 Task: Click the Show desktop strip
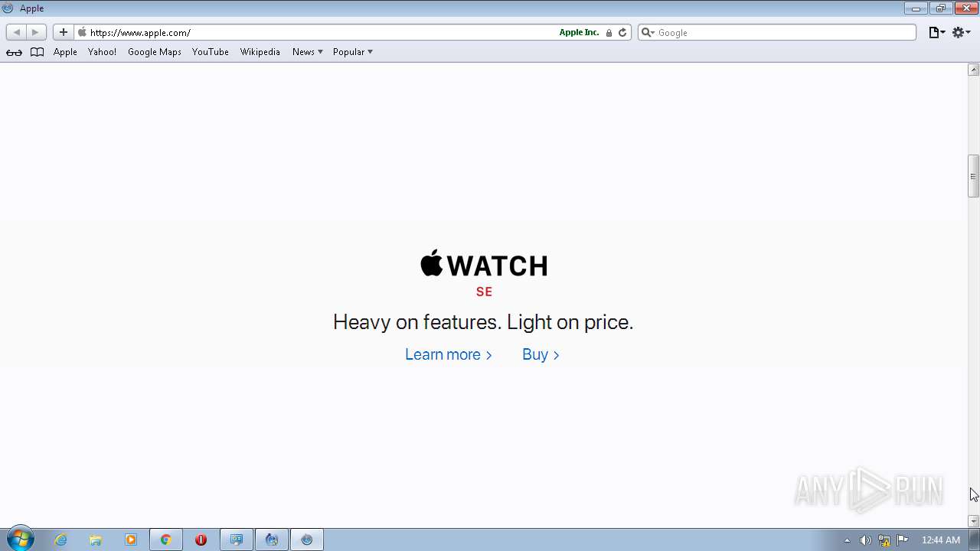[x=974, y=540]
